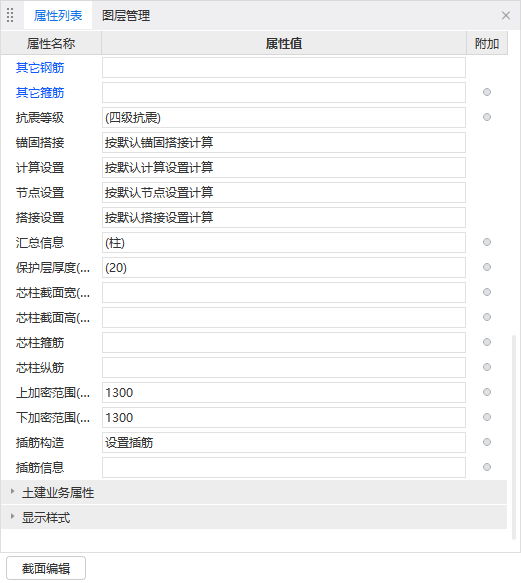Click the 附加 column header
This screenshot has width=521, height=583.
click(x=487, y=44)
